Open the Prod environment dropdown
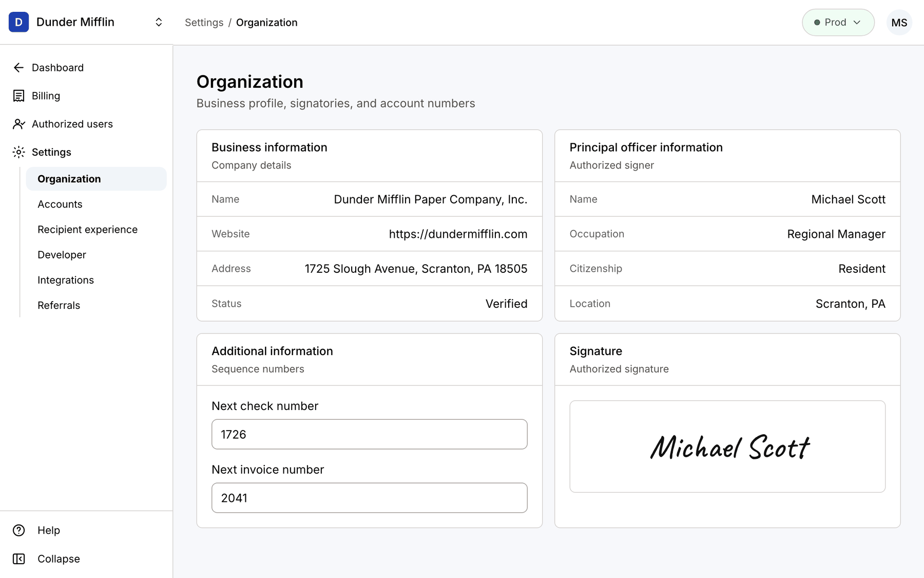 tap(838, 22)
